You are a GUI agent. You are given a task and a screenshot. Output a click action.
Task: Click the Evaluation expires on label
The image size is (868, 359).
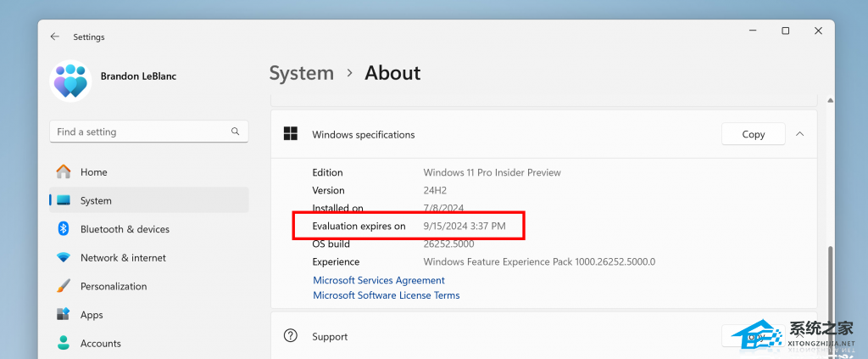(359, 226)
